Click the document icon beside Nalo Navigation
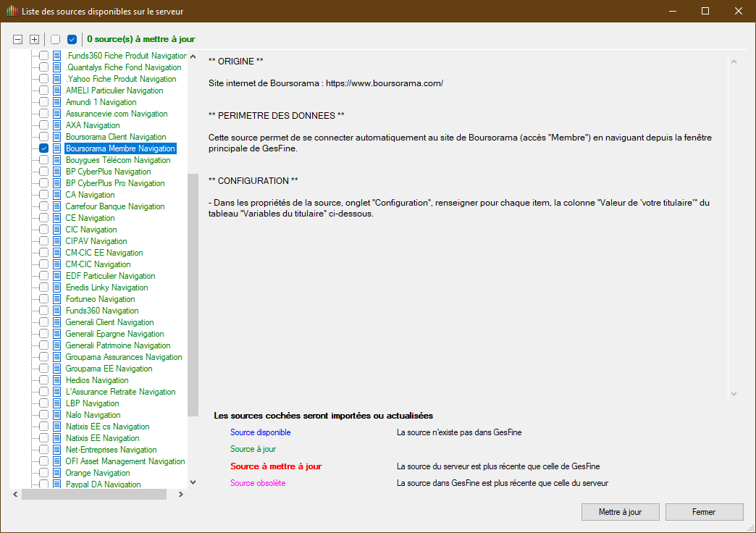The width and height of the screenshot is (756, 533). pyautogui.click(x=56, y=415)
